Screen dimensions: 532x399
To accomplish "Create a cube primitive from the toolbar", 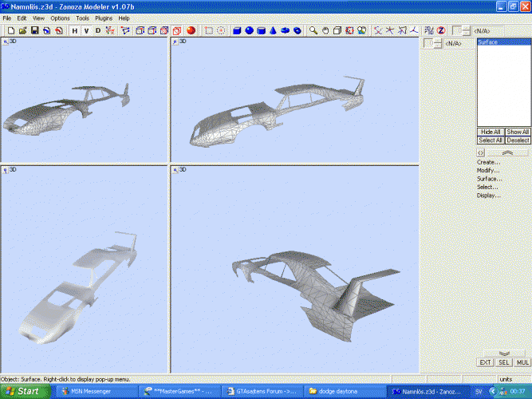I will pos(237,30).
